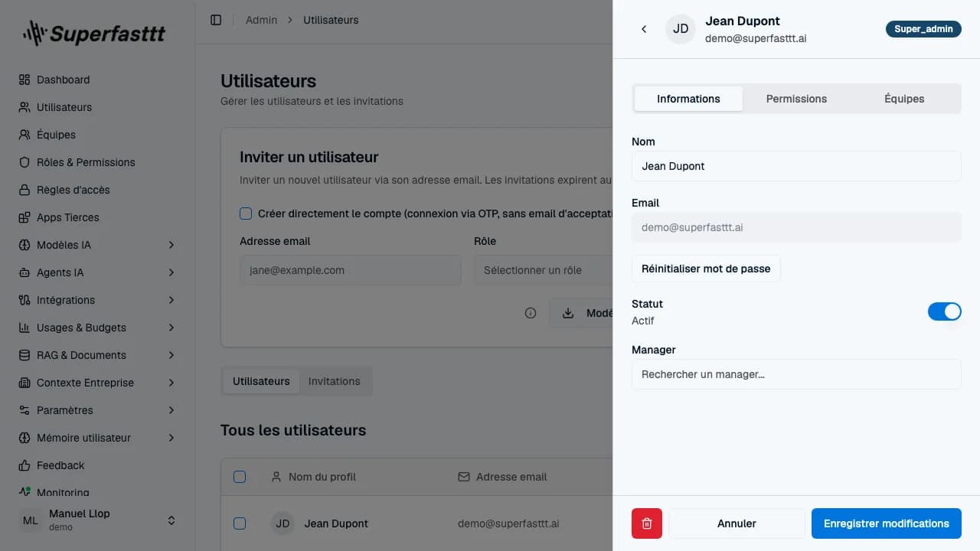
Task: Click the RAG & Documents database icon
Action: [24, 355]
